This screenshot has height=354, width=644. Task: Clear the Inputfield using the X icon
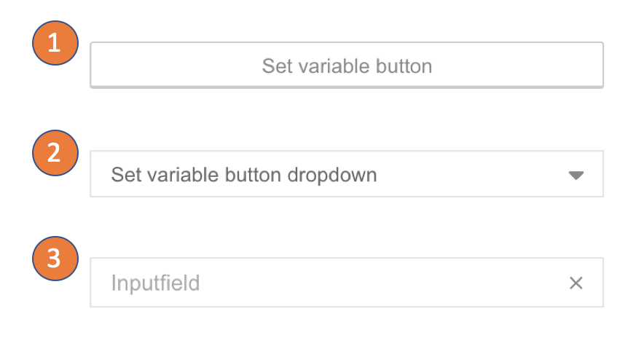576,283
